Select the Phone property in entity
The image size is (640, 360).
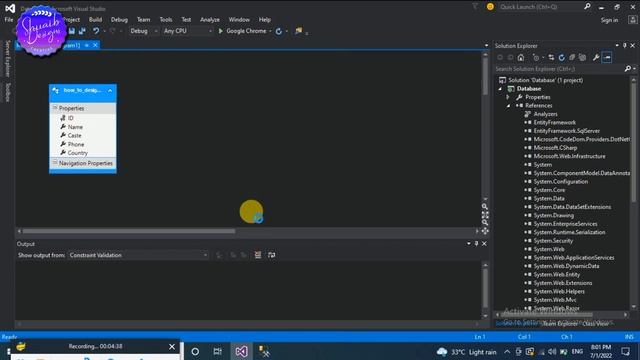click(76, 144)
